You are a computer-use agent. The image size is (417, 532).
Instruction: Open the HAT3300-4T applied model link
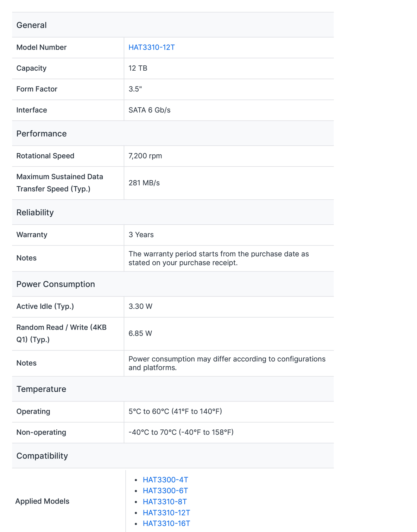tap(165, 480)
